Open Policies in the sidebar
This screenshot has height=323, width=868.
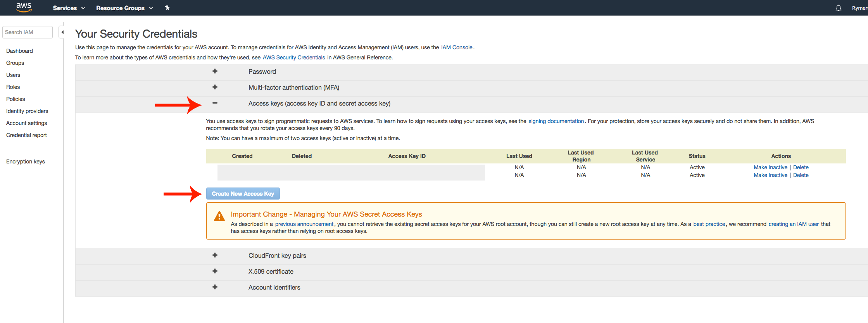[16, 99]
